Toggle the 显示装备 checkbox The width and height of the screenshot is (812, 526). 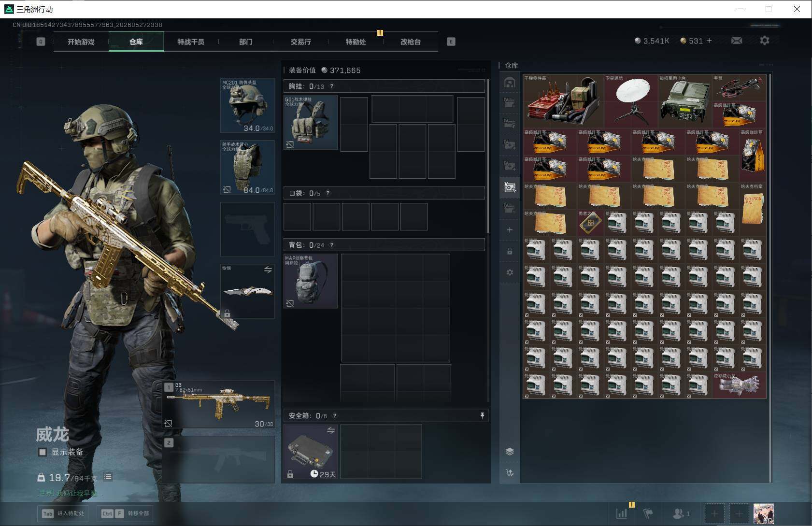[x=43, y=452]
